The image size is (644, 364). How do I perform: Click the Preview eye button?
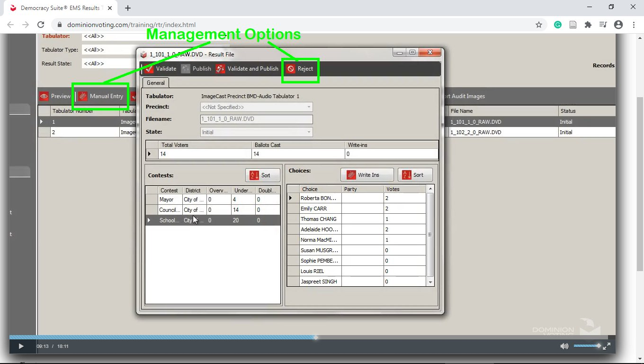[55, 96]
